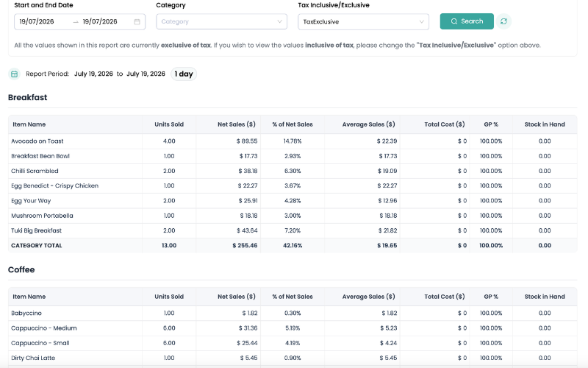588x368 pixels.
Task: Open the Category dropdown
Action: pos(222,22)
